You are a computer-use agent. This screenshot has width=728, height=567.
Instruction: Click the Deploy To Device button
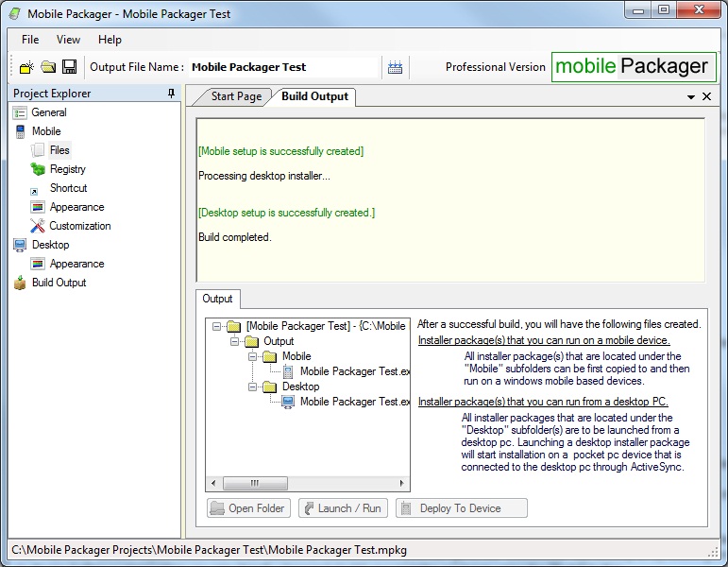(462, 508)
